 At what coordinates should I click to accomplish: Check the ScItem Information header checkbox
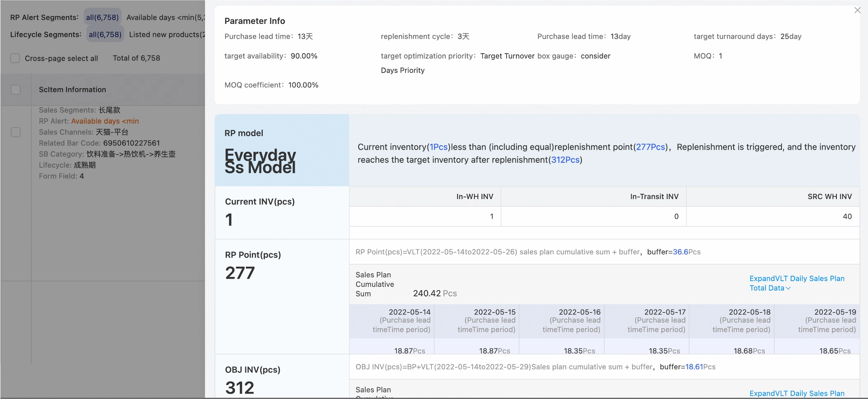click(x=16, y=89)
